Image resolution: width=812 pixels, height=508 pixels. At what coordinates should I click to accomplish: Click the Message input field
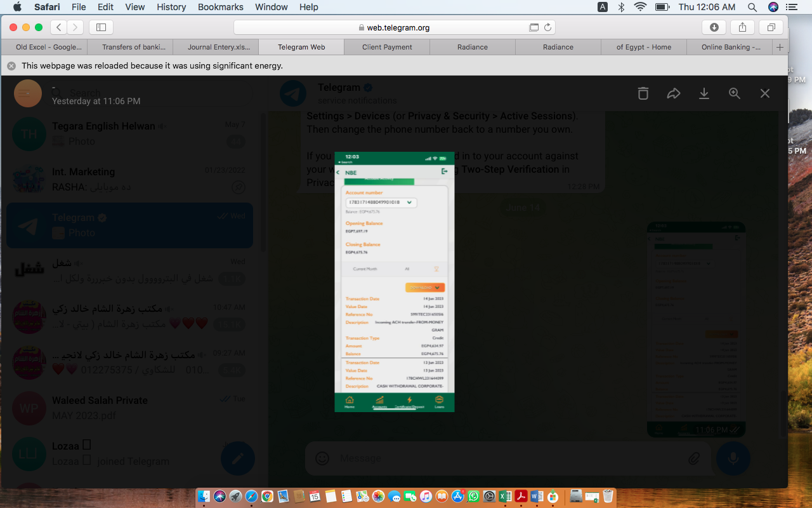coord(507,458)
